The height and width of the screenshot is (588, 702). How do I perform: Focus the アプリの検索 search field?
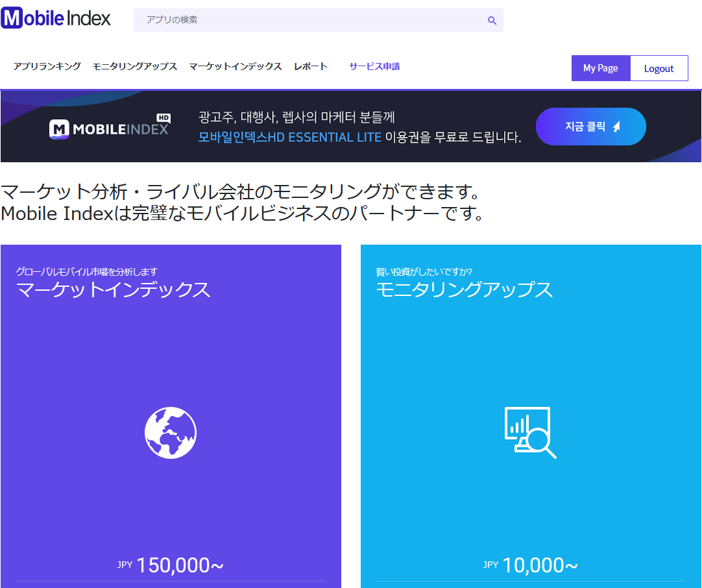[319, 20]
